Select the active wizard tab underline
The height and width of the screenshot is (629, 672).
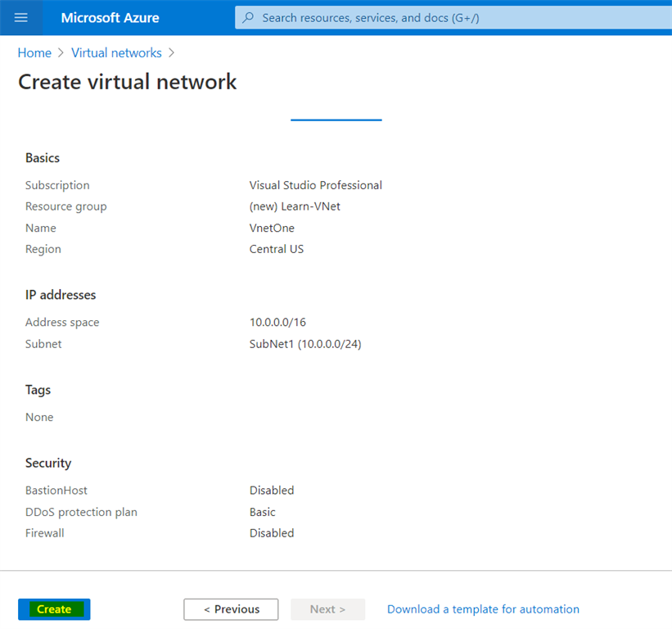click(x=336, y=120)
